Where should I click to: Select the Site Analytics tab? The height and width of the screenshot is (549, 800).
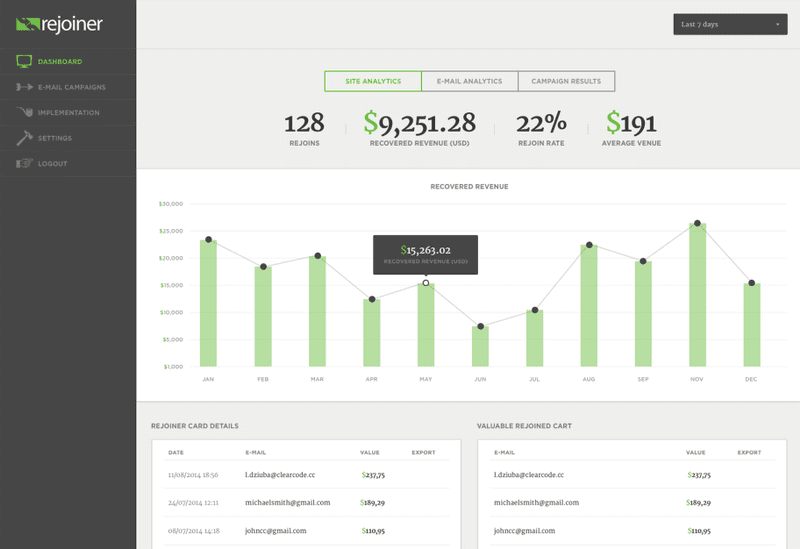[373, 81]
